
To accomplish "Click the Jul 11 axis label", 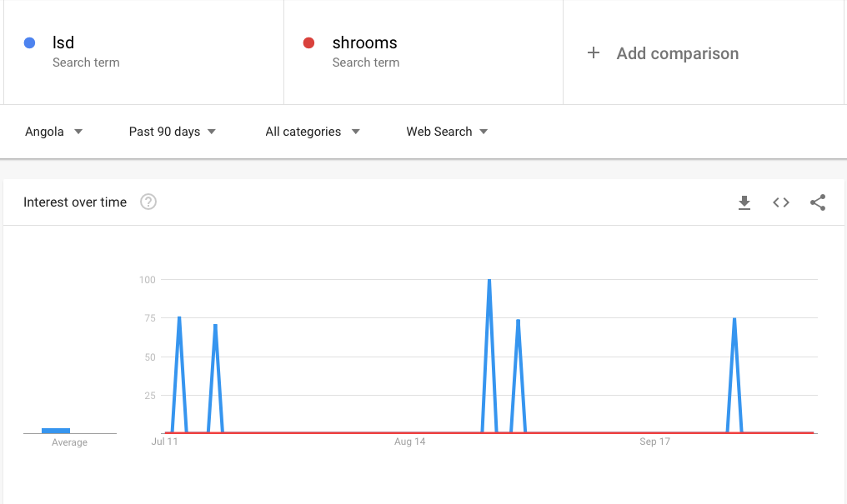I will point(165,442).
